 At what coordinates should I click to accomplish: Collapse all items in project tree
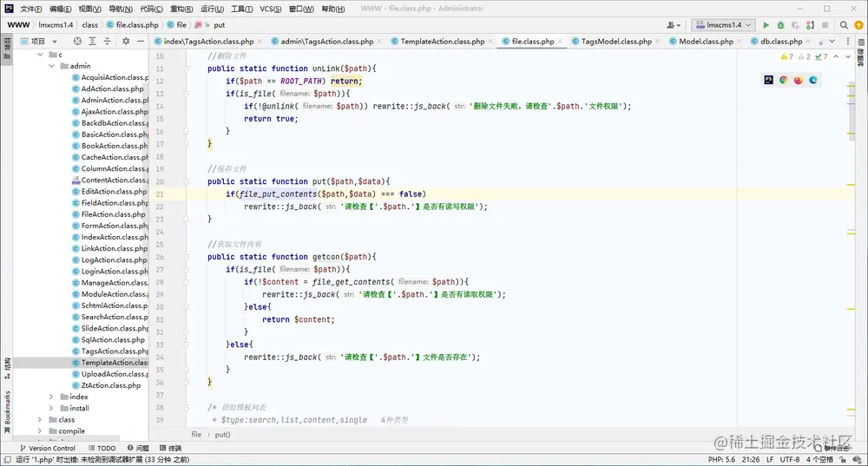pos(107,42)
